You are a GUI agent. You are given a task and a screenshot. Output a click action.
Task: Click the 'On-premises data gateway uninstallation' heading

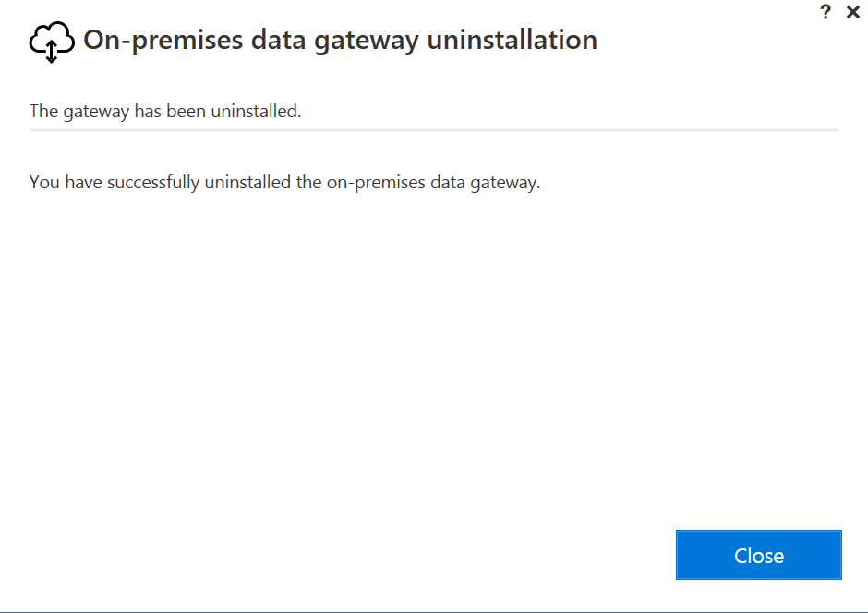click(340, 41)
